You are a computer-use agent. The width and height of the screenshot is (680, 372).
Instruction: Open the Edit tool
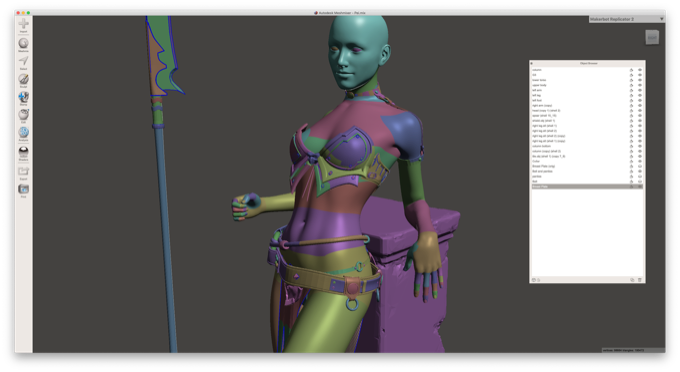click(23, 116)
